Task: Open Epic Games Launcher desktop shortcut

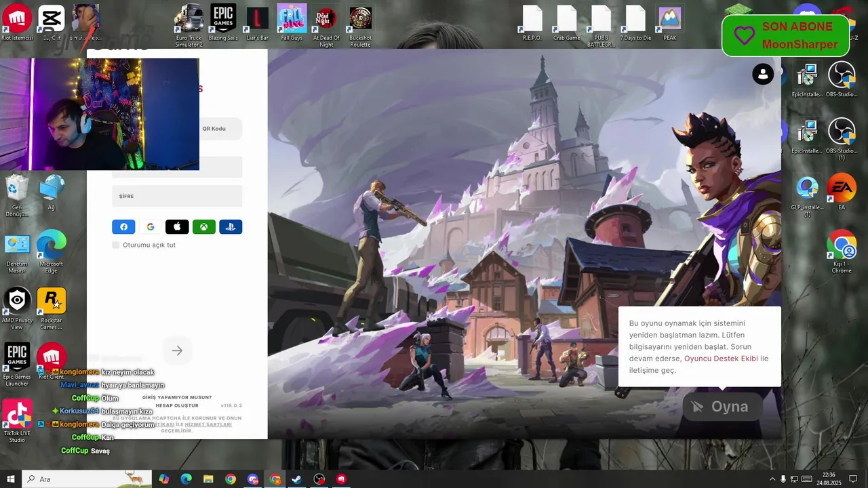Action: [17, 365]
